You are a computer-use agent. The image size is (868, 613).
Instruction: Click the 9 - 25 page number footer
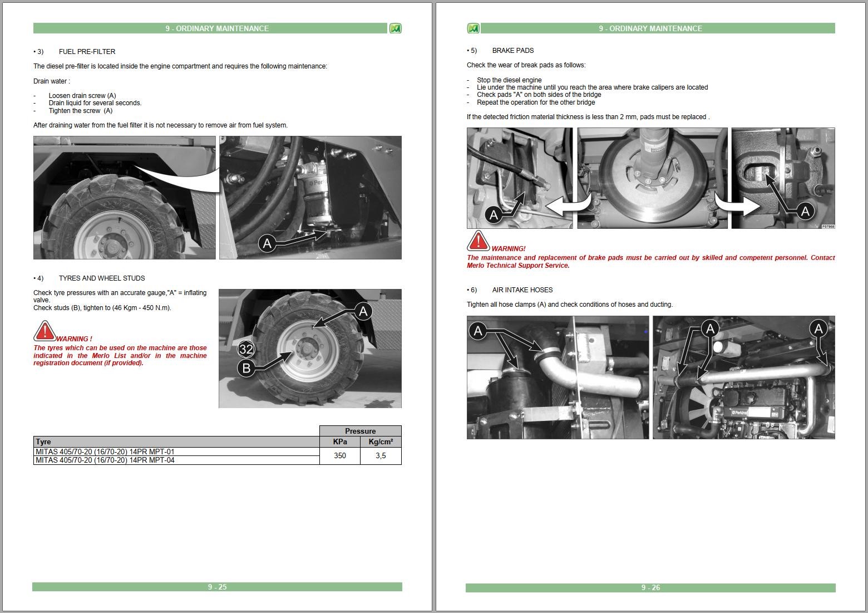217,587
